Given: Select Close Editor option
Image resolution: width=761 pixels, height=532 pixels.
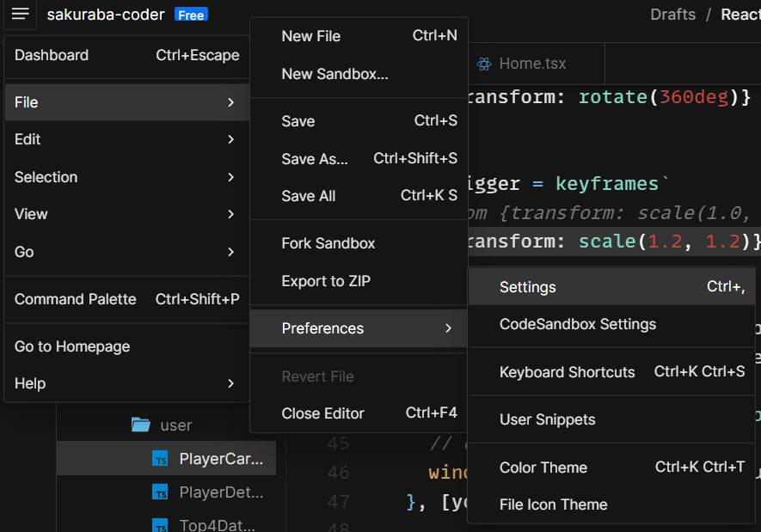Looking at the screenshot, I should (359, 413).
